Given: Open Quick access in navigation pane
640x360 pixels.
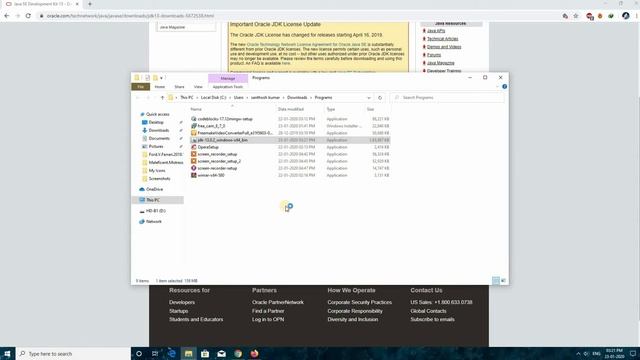Looking at the screenshot, I should point(158,114).
